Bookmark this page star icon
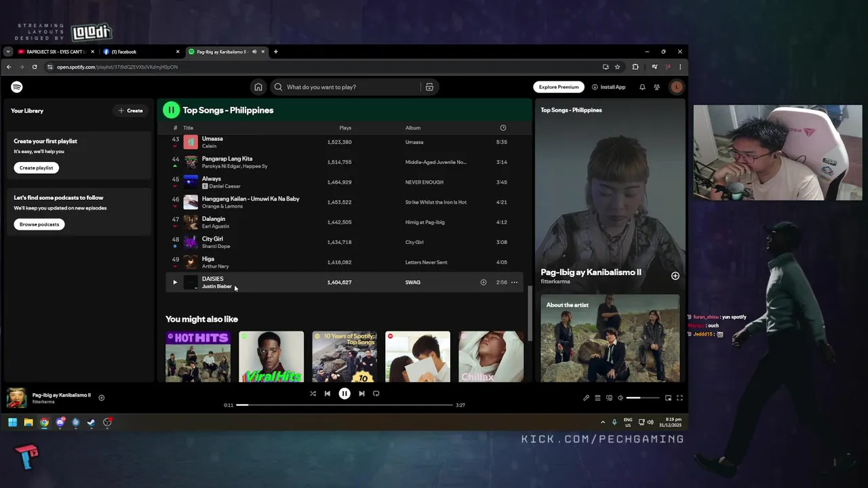Image resolution: width=868 pixels, height=488 pixels. point(617,67)
